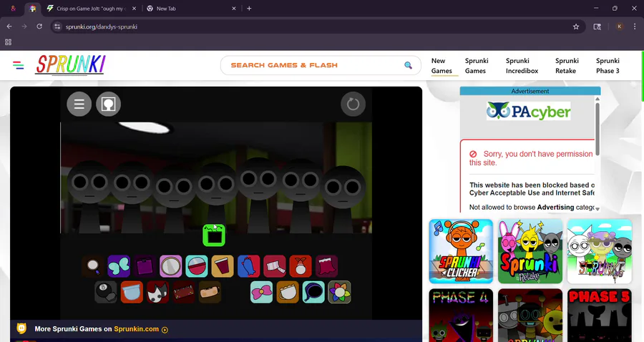
Task: Open the New Games nav item
Action: [441, 66]
